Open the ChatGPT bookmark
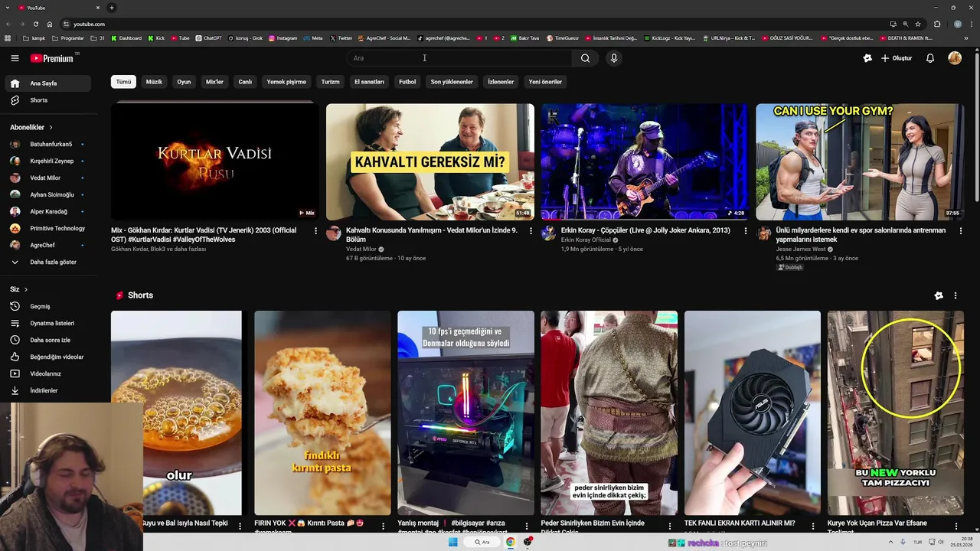The image size is (980, 551). pyautogui.click(x=208, y=37)
